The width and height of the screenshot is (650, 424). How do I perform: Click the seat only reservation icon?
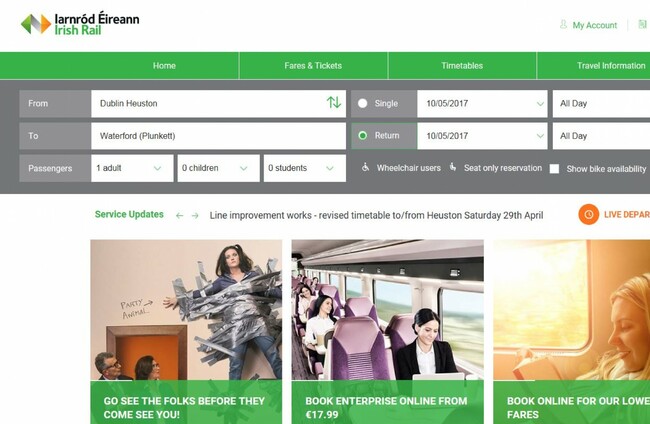point(453,168)
